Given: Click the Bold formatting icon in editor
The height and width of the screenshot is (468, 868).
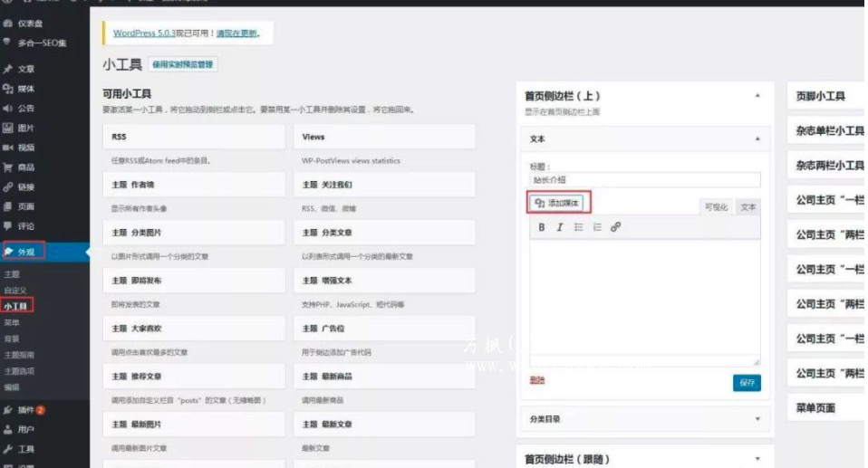Looking at the screenshot, I should click(542, 227).
